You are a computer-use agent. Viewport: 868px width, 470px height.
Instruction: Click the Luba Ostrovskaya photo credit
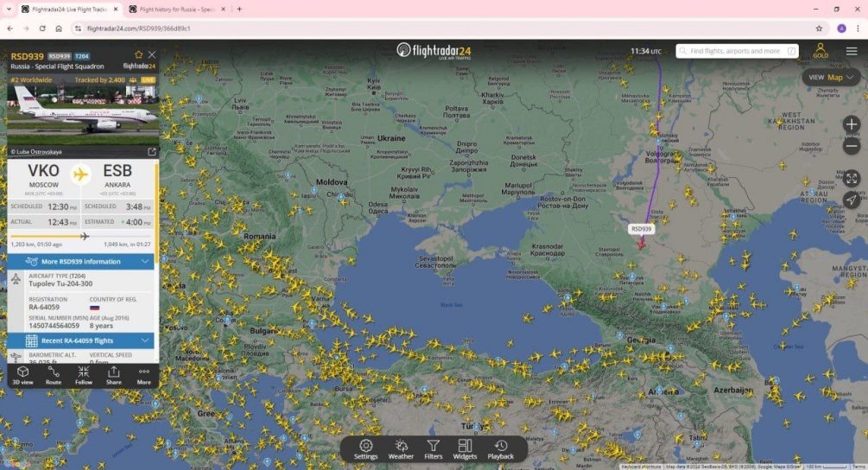36,152
